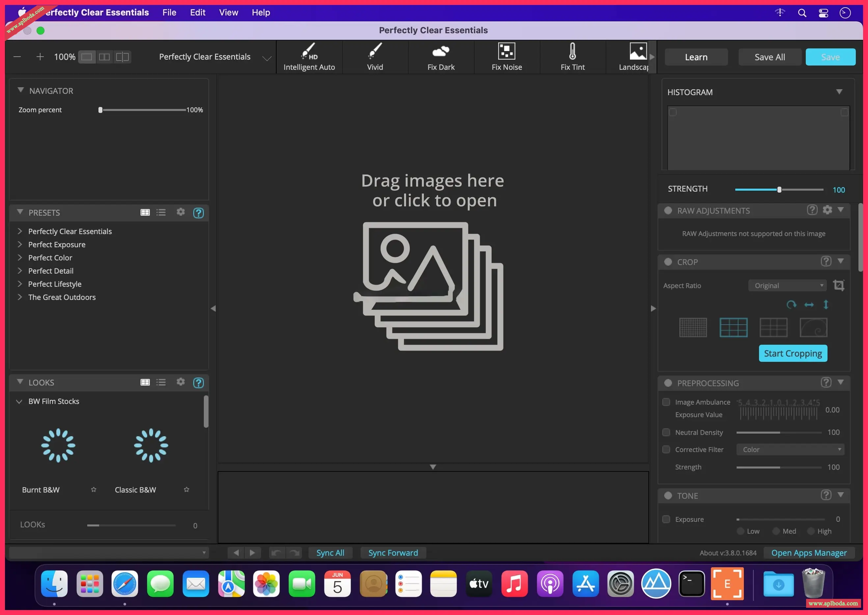This screenshot has height=615, width=868.
Task: Select the Fix Noise preset icon
Action: pos(506,51)
